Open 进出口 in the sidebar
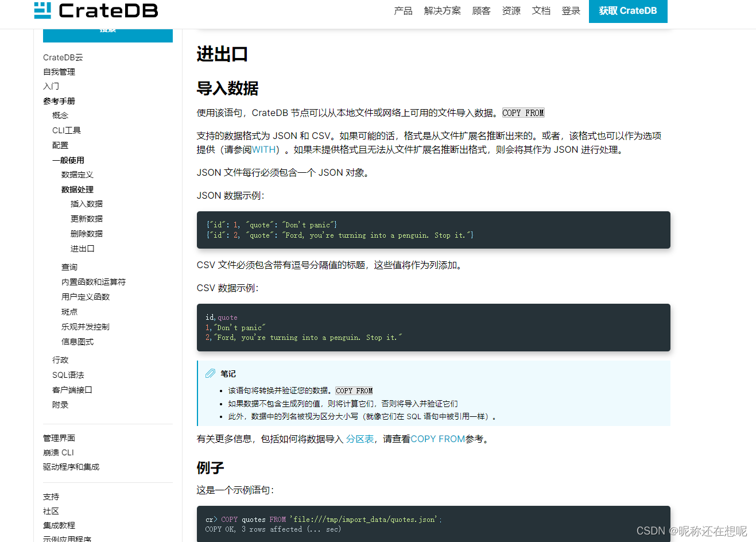Viewport: 756px width, 542px height. 83,249
